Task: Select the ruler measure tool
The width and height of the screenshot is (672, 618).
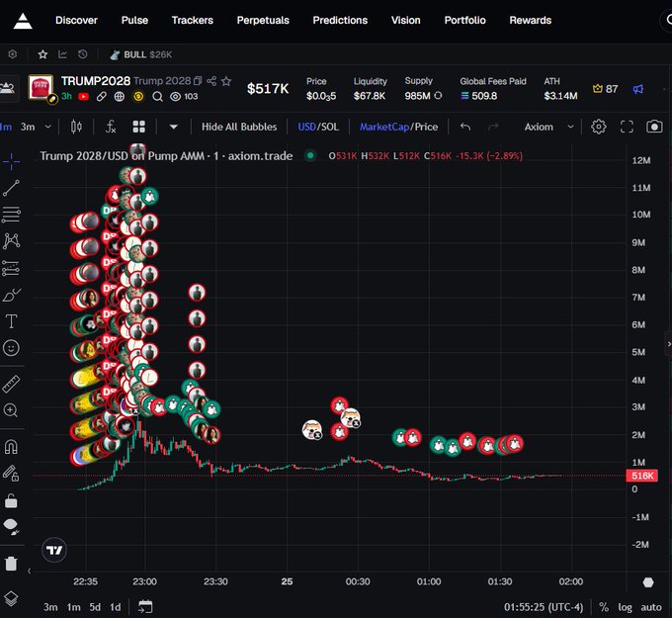Action: pyautogui.click(x=11, y=385)
